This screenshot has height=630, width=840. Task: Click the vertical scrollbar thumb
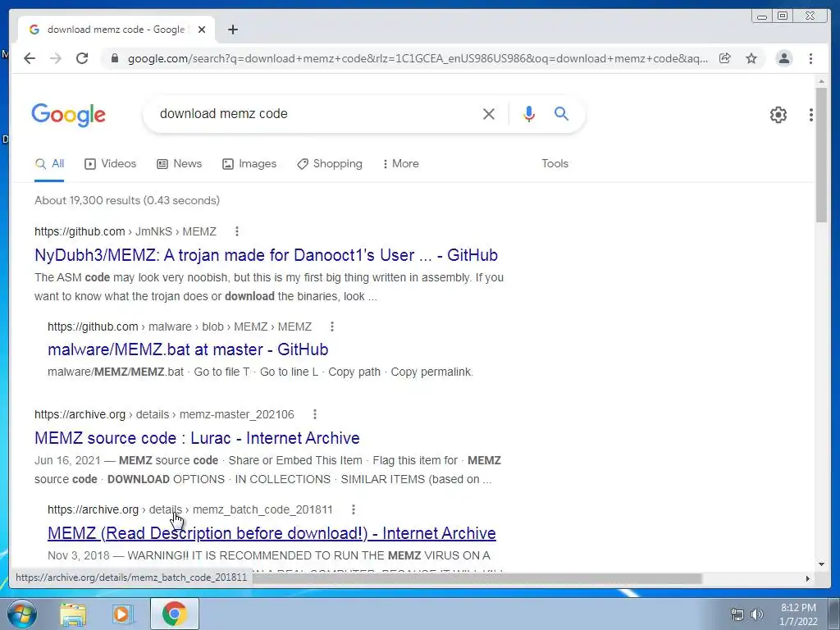coord(821,154)
